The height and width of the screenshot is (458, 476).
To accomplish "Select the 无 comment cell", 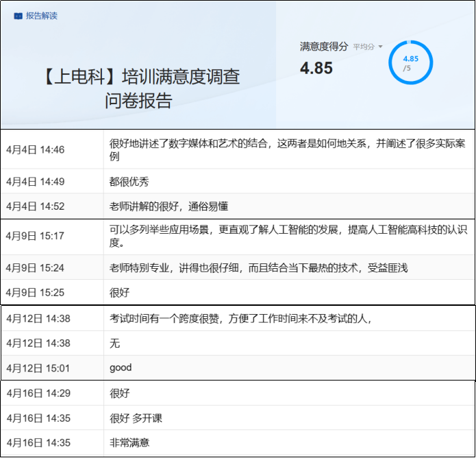I will [114, 343].
